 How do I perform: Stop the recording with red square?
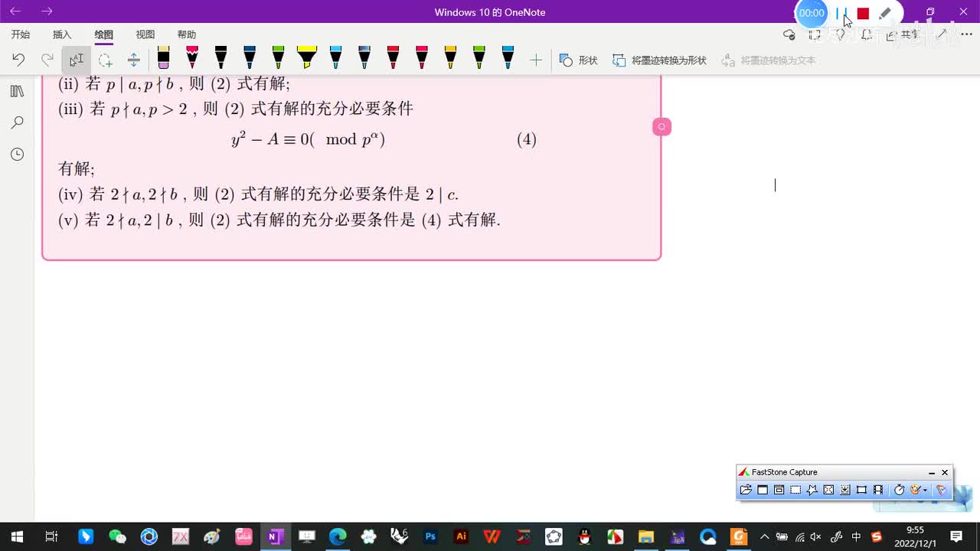point(863,13)
